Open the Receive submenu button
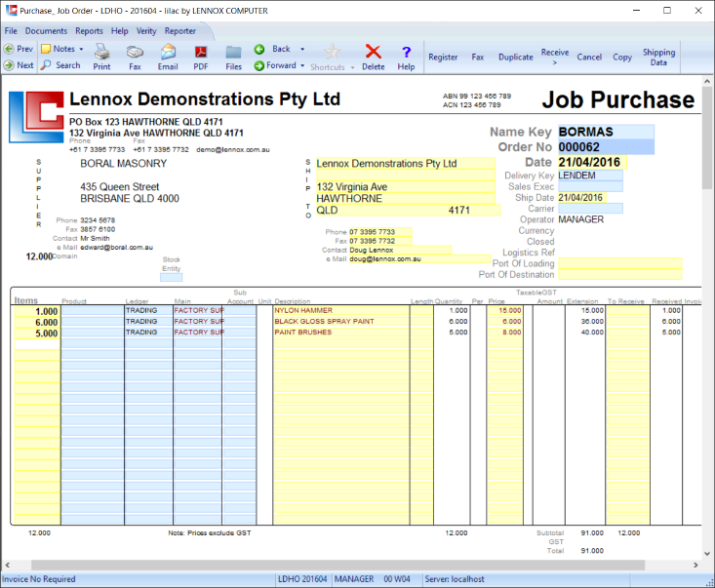The image size is (715, 588). 555,57
